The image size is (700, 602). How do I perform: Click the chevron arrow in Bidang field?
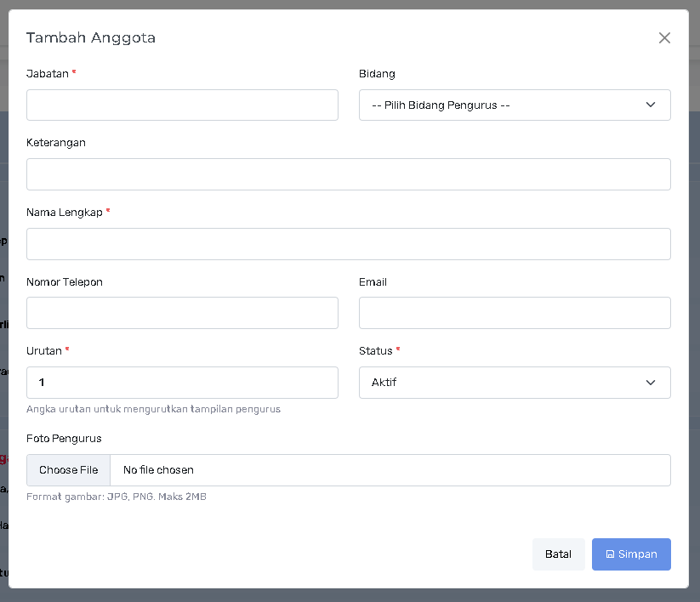click(651, 105)
